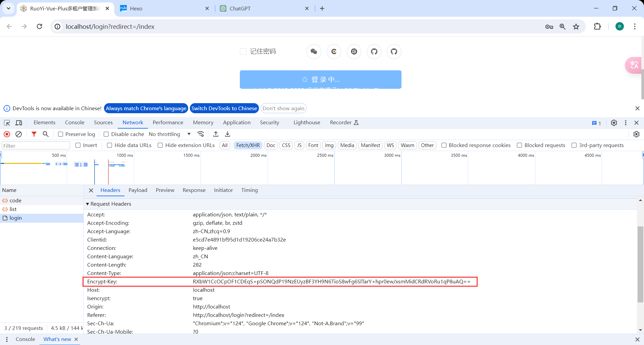Click the network Filter text field
Viewport: 644px width, 345px height.
coord(36,145)
